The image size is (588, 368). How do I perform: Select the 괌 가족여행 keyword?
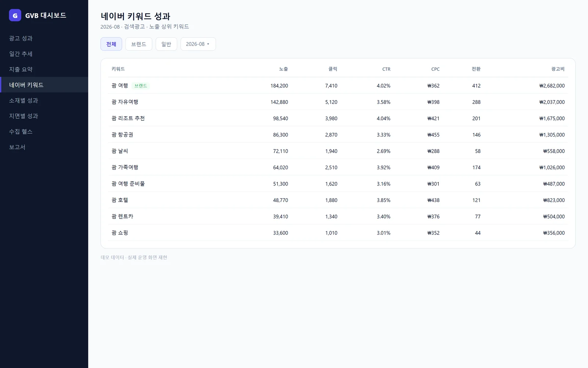click(x=125, y=167)
